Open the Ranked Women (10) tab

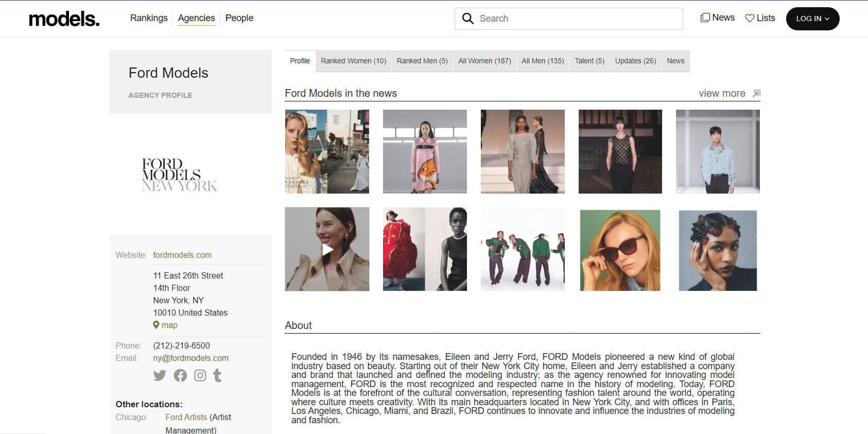354,61
